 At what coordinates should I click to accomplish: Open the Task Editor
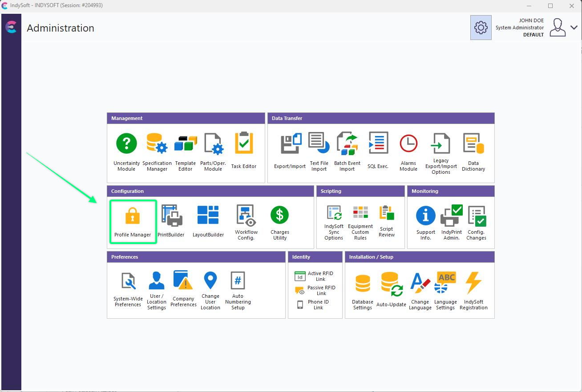click(243, 151)
